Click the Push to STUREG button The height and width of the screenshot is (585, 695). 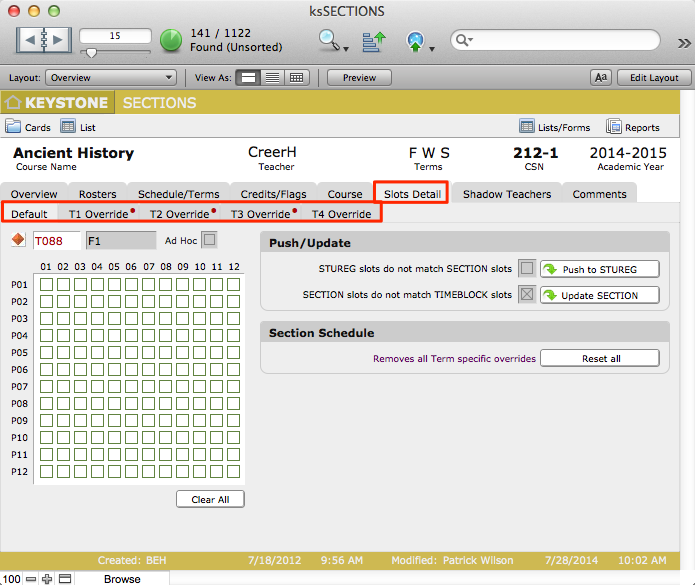tap(600, 269)
